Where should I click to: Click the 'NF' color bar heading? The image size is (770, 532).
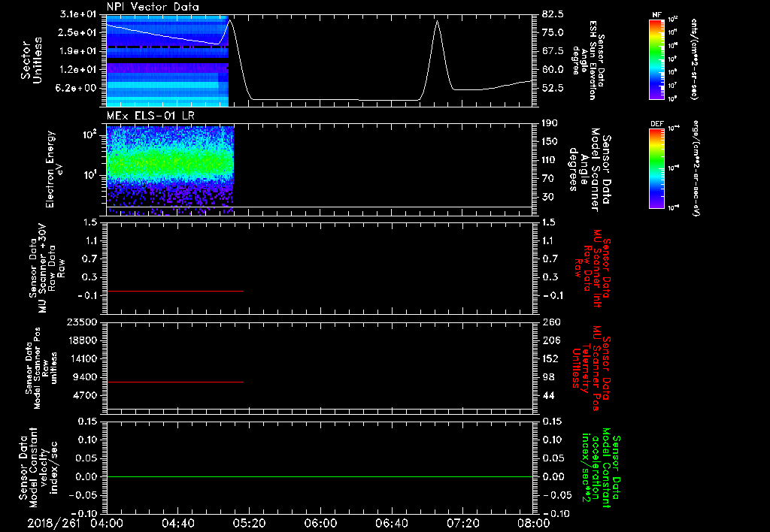[x=656, y=15]
